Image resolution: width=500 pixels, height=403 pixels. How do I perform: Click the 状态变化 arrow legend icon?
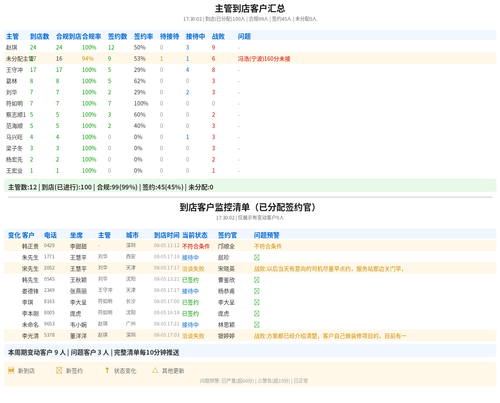tap(107, 370)
